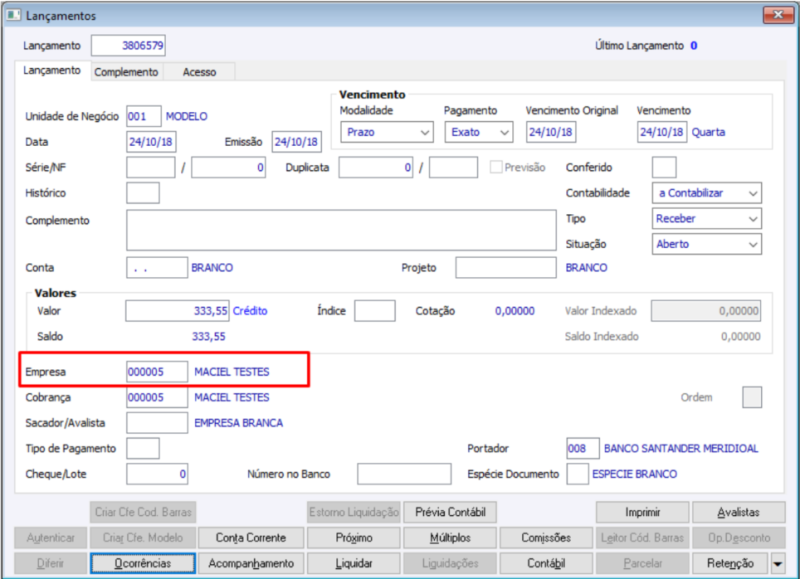The image size is (800, 579).
Task: Click the Cheque/Lote field
Action: point(157,474)
